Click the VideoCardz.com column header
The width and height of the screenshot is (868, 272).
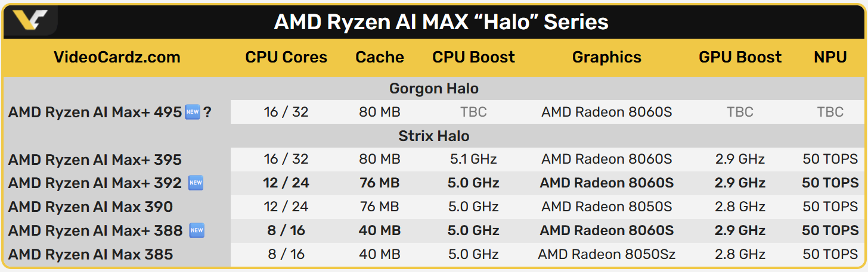coord(117,58)
